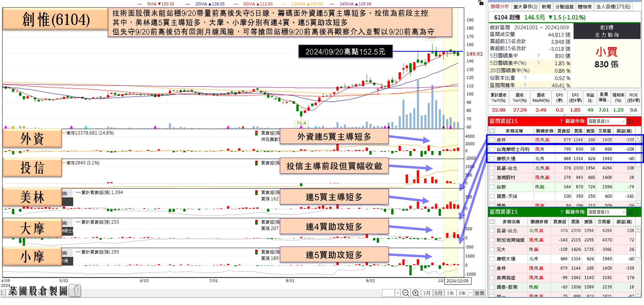Click the help question mark in 區間買超15 header
This screenshot has height=305, width=644.
pyautogui.click(x=561, y=121)
